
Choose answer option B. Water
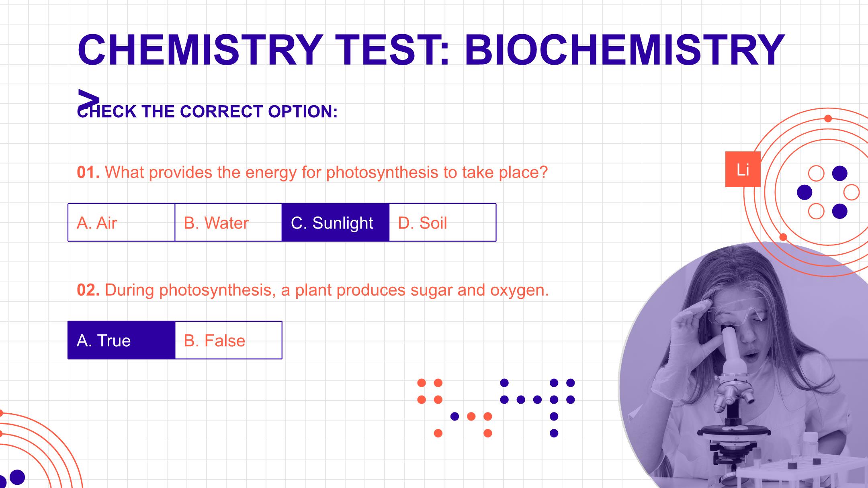point(228,223)
